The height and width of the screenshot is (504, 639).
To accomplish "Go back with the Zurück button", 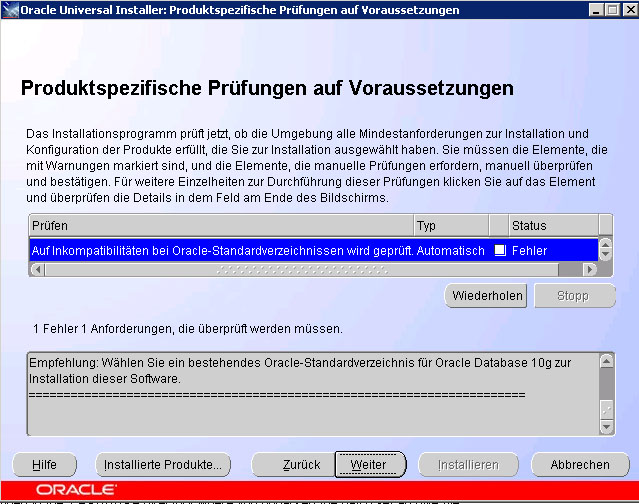I will tap(293, 464).
